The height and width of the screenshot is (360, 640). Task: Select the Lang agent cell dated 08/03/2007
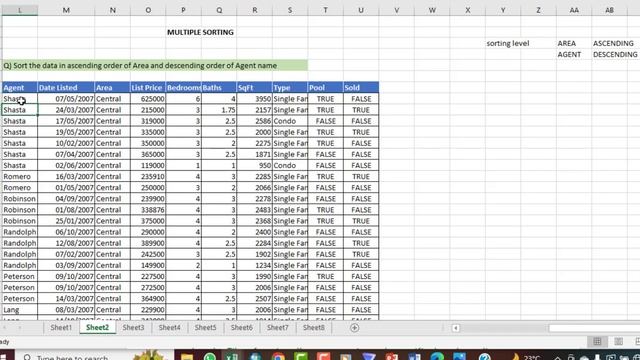(x=20, y=309)
